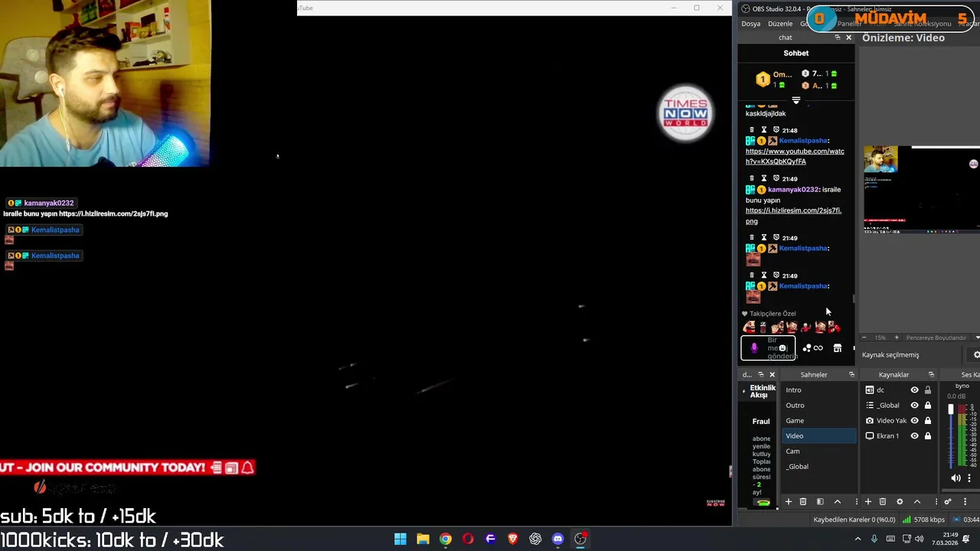Close the Etkinlik Akışı dock
Screen dimensions: 980x551
click(772, 375)
